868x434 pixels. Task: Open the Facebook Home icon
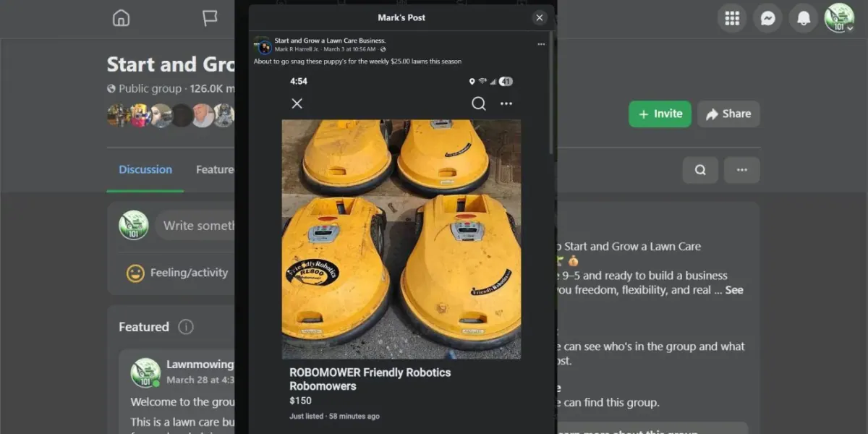point(121,18)
